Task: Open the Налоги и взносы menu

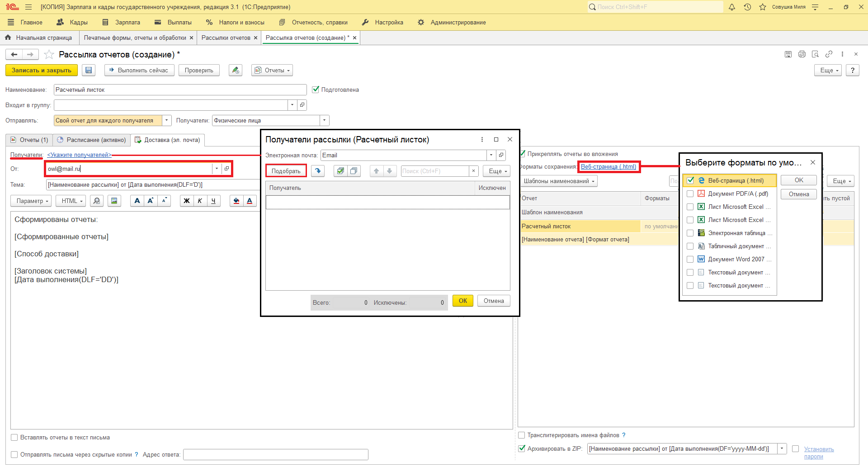Action: pos(235,22)
